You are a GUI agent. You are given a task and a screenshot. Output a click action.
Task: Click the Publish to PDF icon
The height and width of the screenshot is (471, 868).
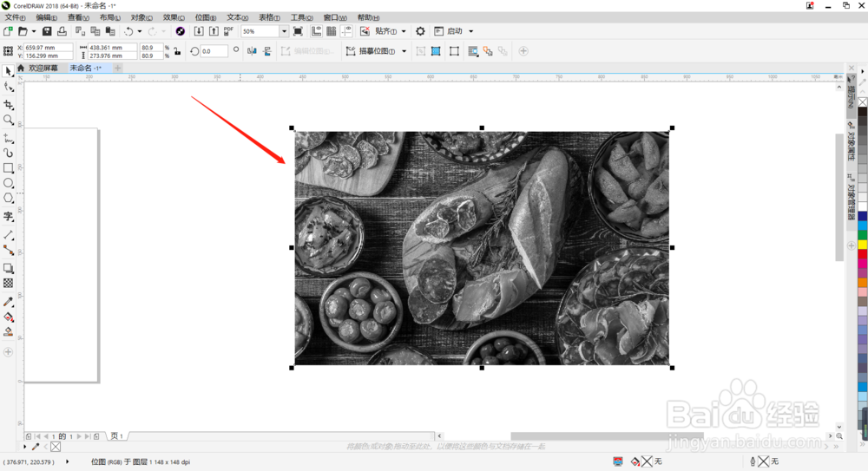point(228,31)
